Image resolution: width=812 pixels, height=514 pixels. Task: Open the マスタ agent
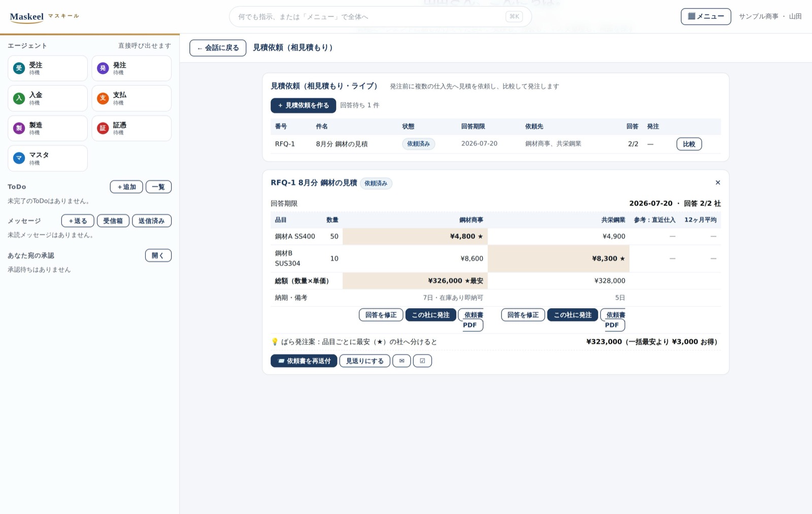[x=47, y=158]
